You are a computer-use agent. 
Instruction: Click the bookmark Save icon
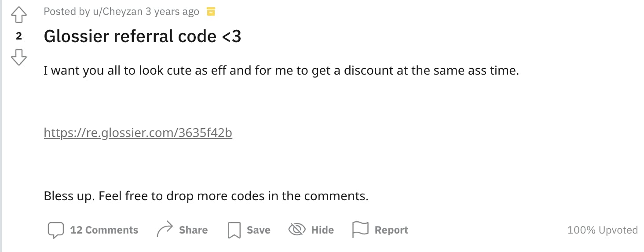[x=234, y=230]
